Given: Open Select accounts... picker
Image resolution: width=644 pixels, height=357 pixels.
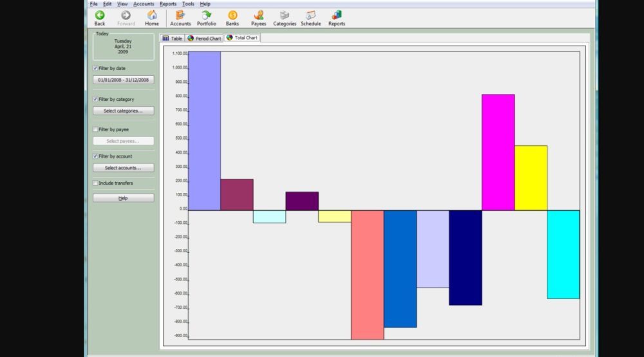Looking at the screenshot, I should coord(123,168).
